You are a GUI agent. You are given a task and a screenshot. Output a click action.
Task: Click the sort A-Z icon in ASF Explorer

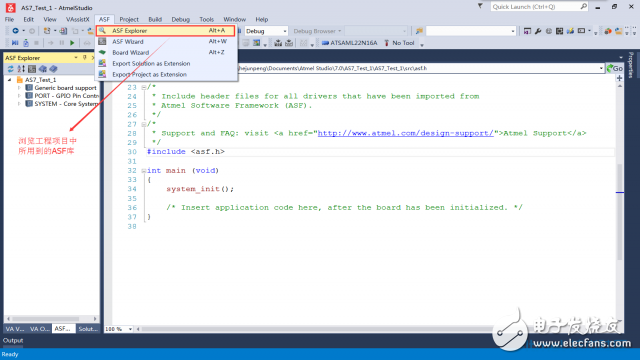point(21,69)
